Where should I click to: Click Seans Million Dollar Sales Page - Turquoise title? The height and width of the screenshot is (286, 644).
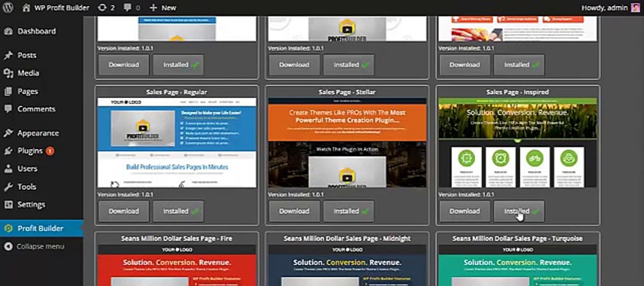[517, 239]
